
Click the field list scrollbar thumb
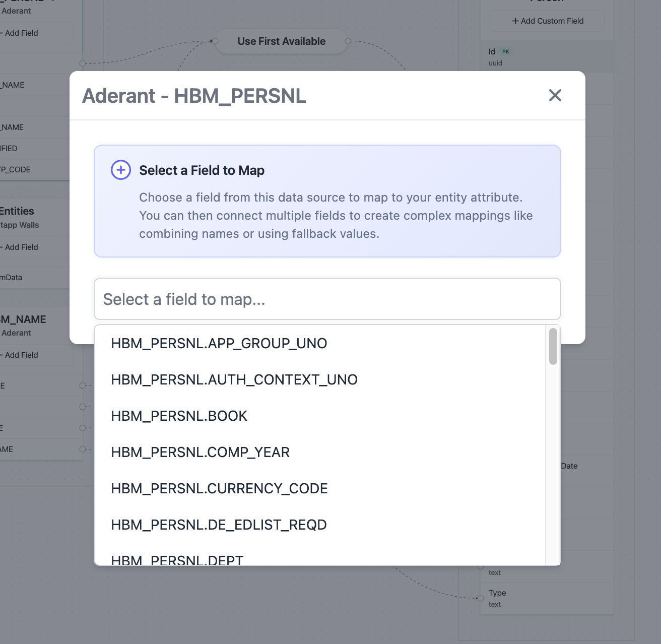[x=552, y=347]
